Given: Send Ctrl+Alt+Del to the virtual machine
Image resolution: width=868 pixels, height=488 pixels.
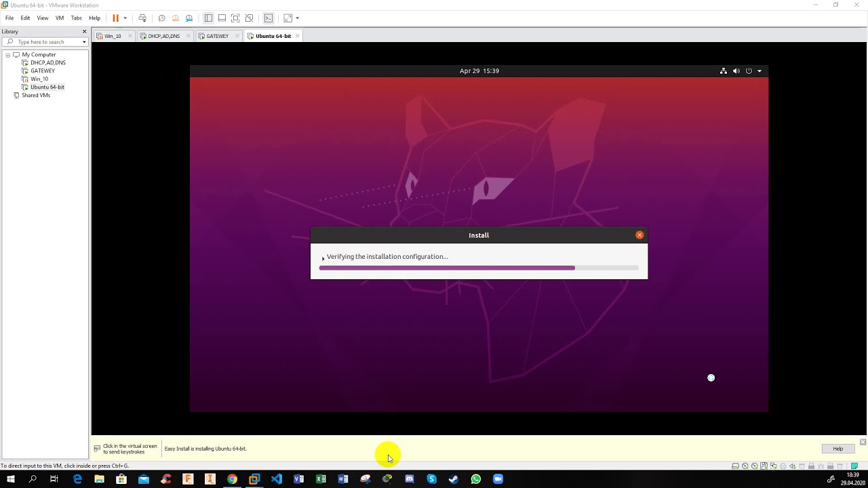Looking at the screenshot, I should coord(142,18).
